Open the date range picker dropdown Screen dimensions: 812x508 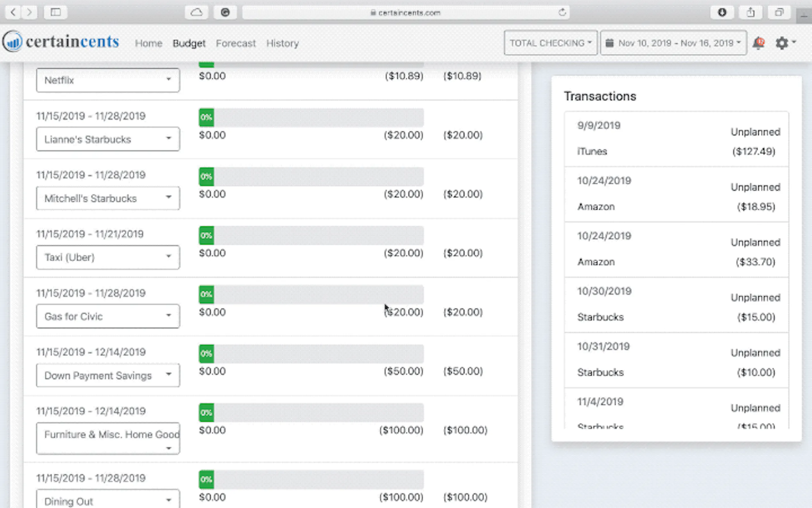click(673, 43)
